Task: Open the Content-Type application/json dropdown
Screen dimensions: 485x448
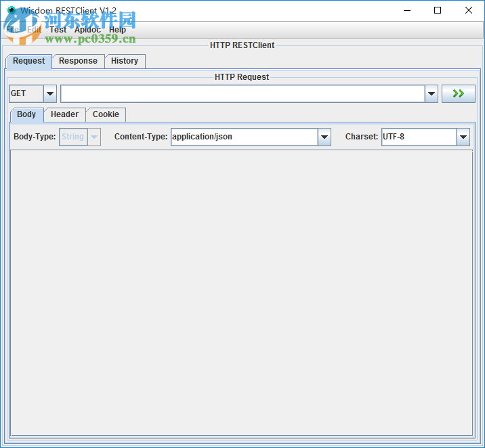Action: click(x=324, y=137)
